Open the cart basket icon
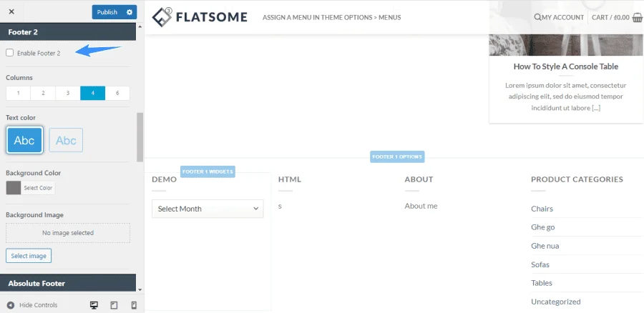This screenshot has width=644, height=313. tap(638, 17)
